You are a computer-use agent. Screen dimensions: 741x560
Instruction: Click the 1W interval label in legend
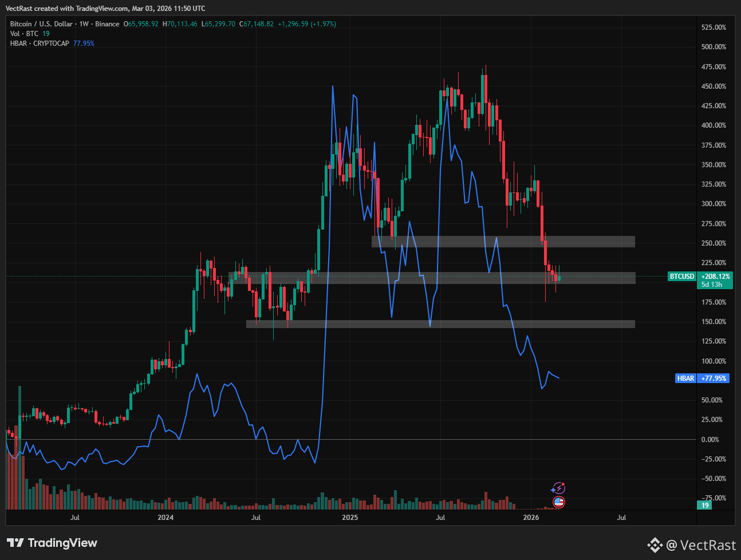pos(84,24)
